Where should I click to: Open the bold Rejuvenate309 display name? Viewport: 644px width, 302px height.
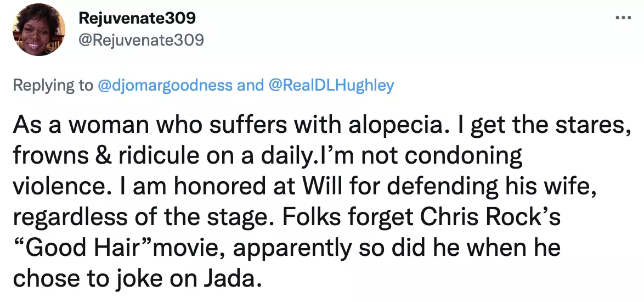[137, 18]
